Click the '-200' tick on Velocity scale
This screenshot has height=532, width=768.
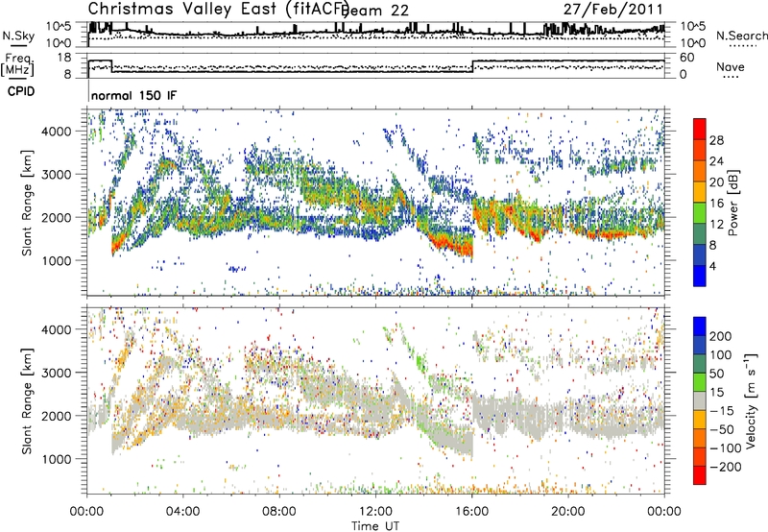(x=726, y=467)
